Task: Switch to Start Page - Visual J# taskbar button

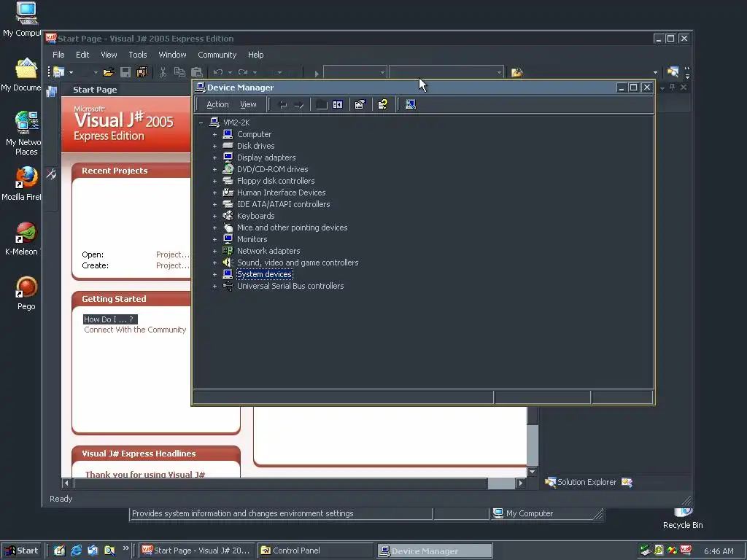Action: coord(197,551)
